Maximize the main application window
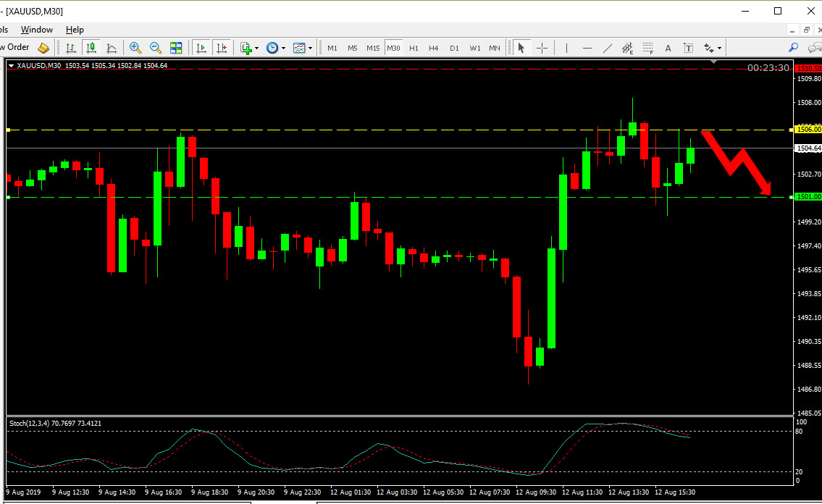This screenshot has height=504, width=822. pyautogui.click(x=778, y=11)
